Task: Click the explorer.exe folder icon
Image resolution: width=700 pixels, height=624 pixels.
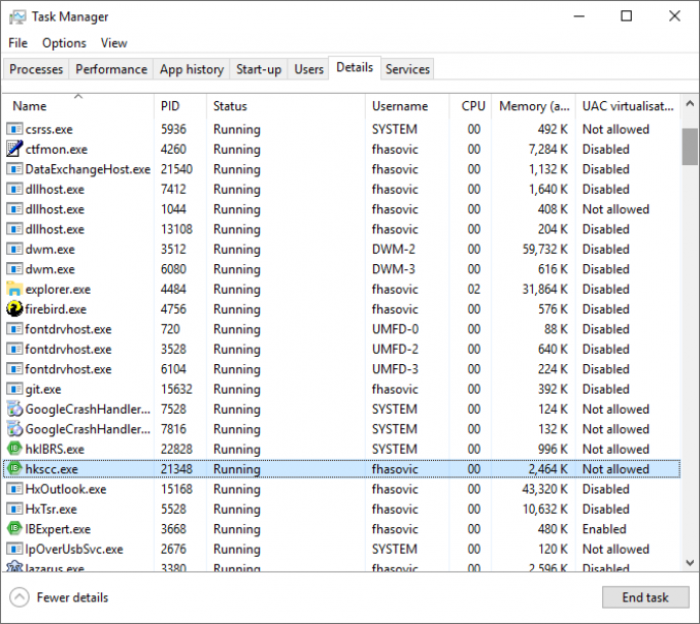Action: coord(15,289)
